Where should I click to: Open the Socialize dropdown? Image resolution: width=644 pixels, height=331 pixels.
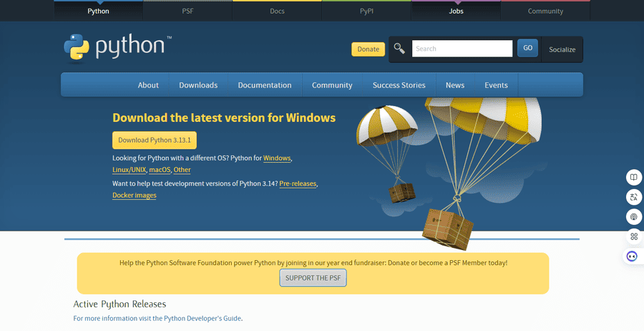[x=562, y=49]
